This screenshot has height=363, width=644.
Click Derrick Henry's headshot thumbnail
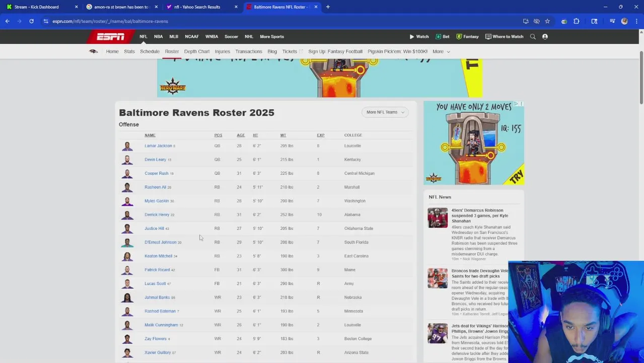pos(127,215)
